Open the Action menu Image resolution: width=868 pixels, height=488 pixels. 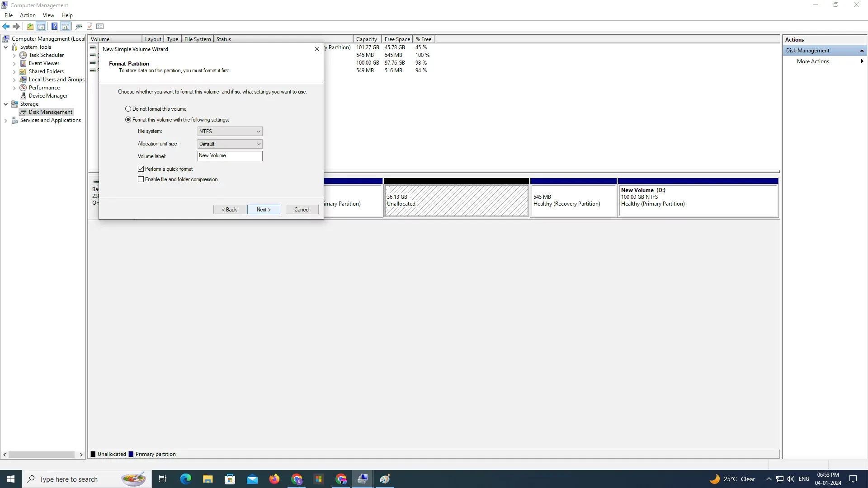pos(28,15)
